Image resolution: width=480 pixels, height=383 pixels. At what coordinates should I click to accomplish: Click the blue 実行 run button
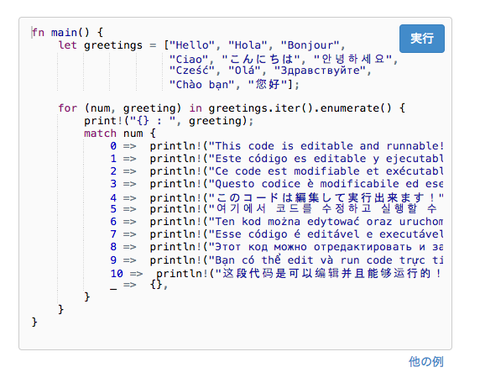[x=422, y=38]
